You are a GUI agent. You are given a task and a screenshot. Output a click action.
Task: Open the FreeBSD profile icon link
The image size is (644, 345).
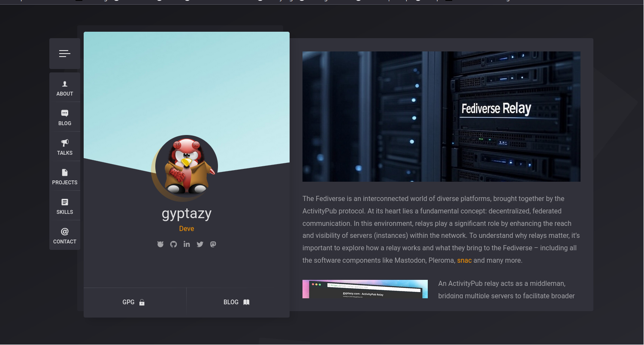[160, 244]
